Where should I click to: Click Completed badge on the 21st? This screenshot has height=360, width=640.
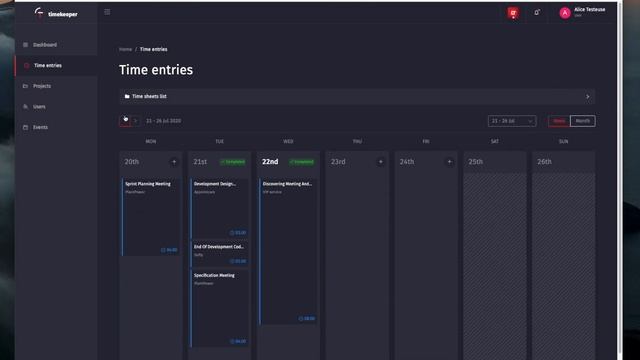click(233, 162)
